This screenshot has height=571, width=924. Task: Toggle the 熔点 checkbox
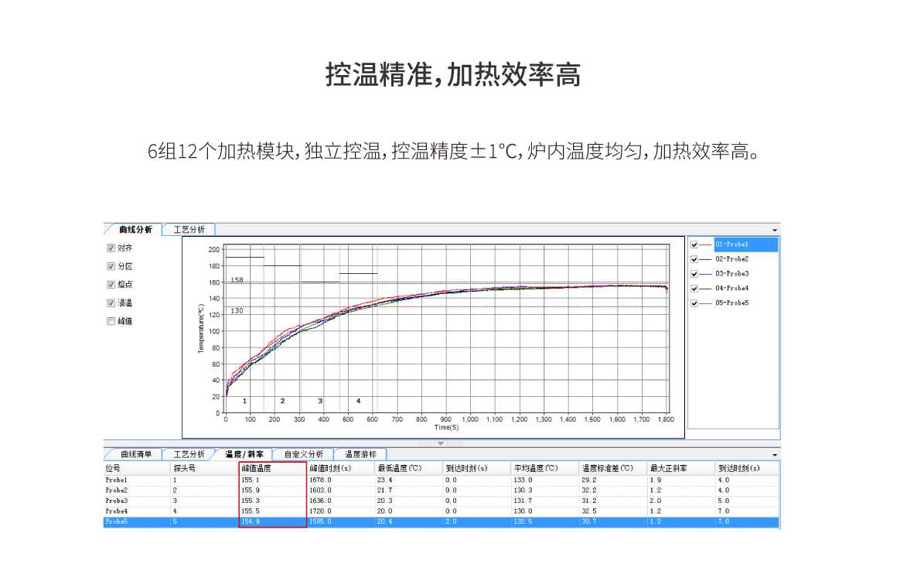point(111,285)
